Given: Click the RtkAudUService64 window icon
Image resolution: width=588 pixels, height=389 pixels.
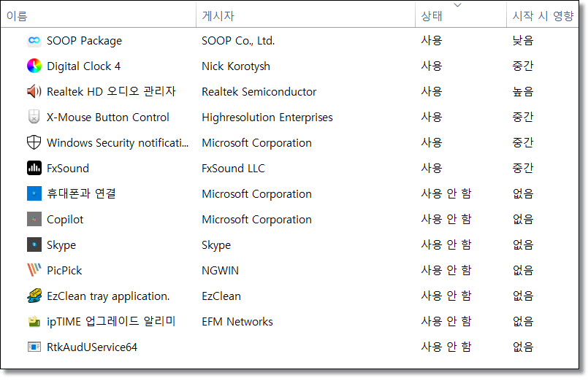Looking at the screenshot, I should (34, 347).
